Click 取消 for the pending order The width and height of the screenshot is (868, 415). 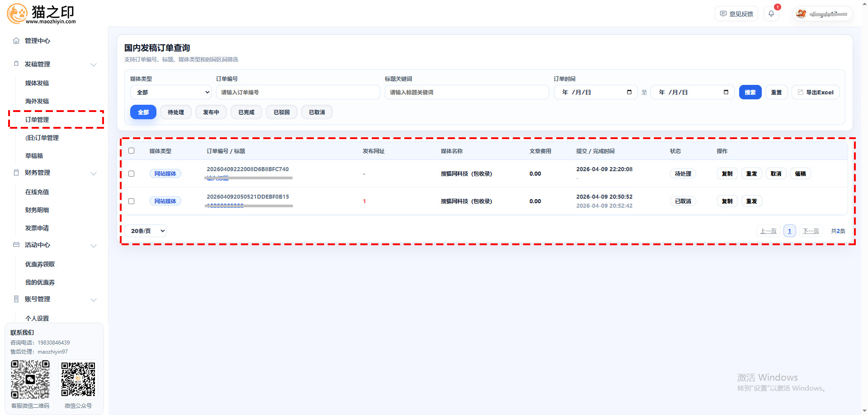(x=776, y=174)
